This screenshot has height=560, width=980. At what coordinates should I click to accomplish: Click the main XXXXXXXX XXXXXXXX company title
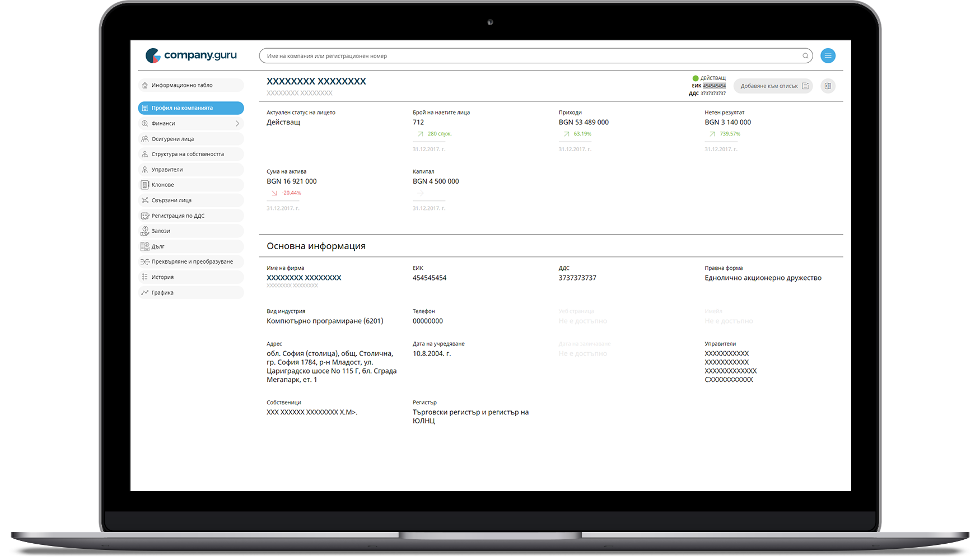click(316, 81)
